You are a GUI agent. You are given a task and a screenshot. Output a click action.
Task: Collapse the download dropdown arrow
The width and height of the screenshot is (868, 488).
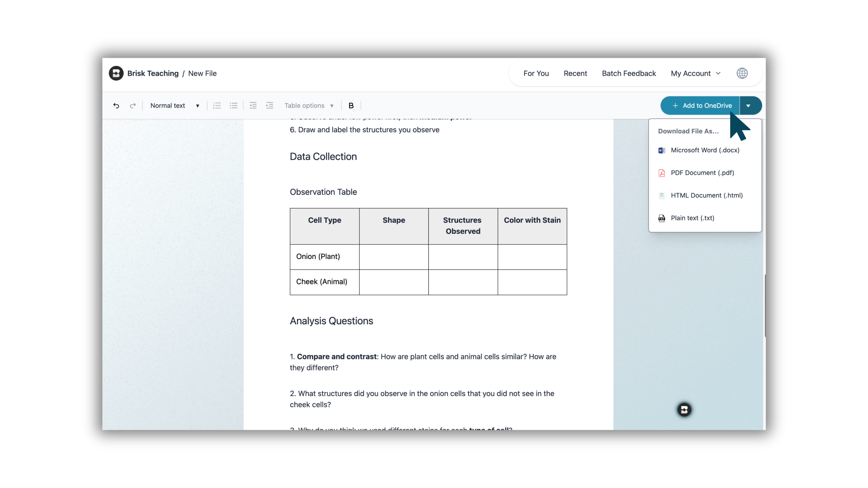[x=748, y=106]
